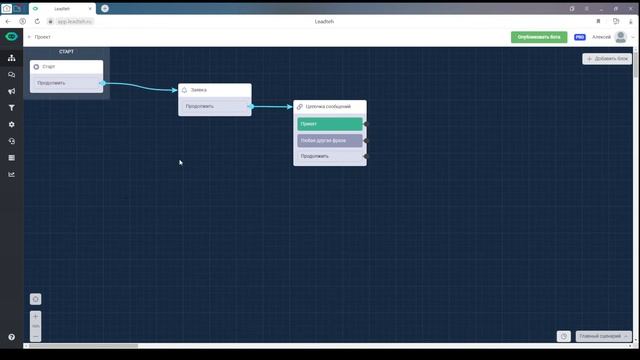Click output connector of Старт Продолжить
Viewport: 640px width, 360px height.
tap(102, 83)
